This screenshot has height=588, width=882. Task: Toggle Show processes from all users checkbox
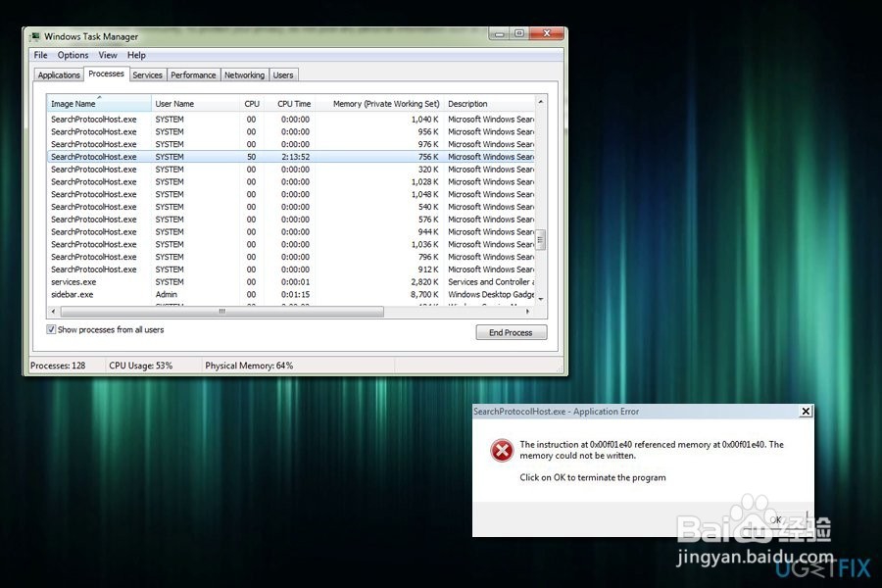pyautogui.click(x=51, y=329)
